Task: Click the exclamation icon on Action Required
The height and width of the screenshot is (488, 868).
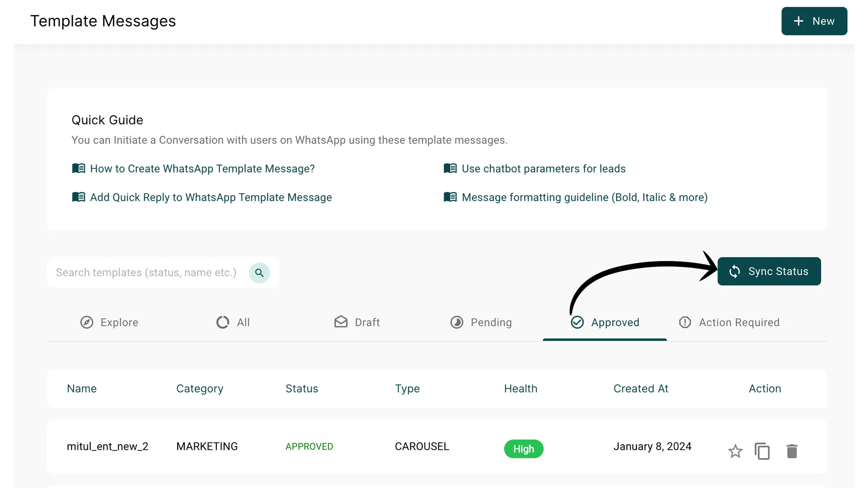Action: (x=685, y=322)
